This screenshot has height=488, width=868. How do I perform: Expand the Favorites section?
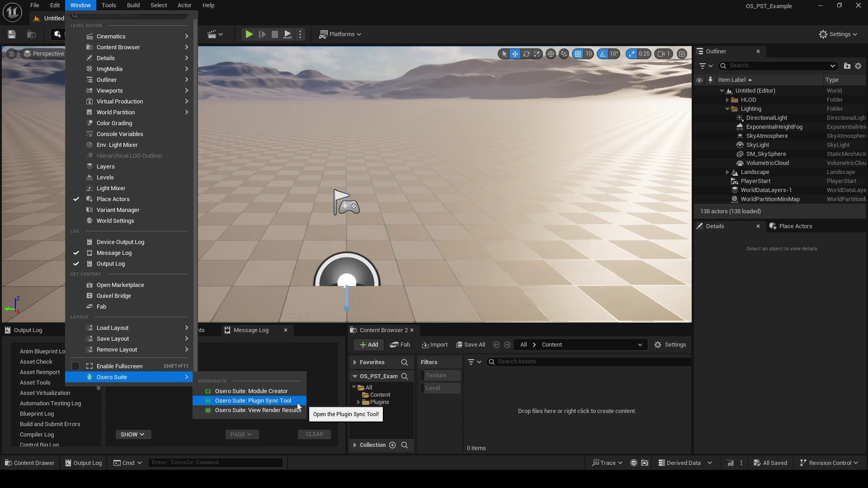355,362
